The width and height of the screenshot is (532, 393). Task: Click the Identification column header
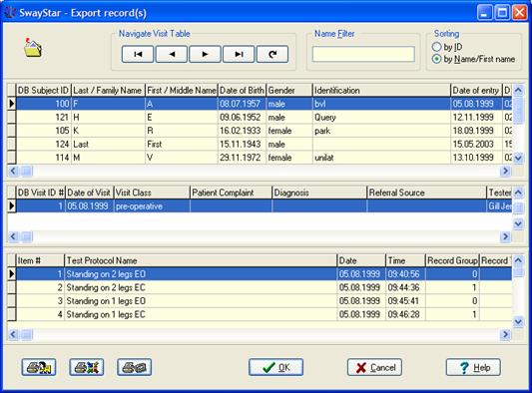pos(381,90)
